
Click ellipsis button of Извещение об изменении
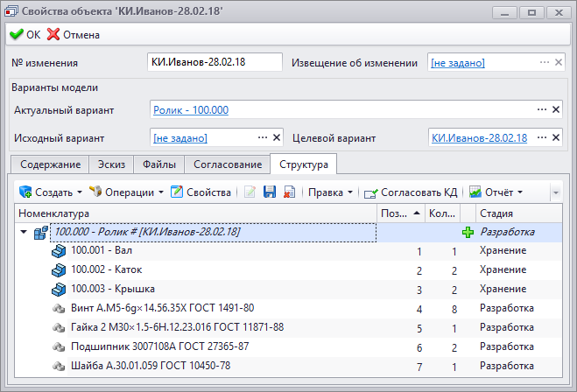[543, 62]
